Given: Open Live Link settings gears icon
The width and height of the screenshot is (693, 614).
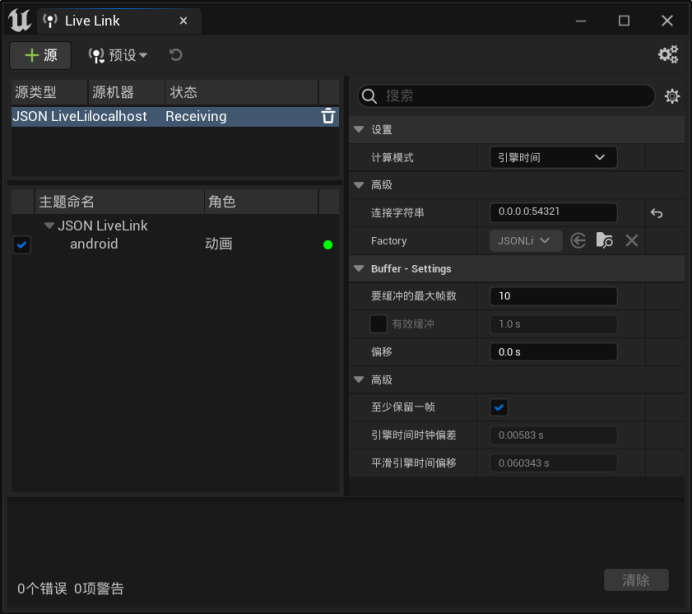Looking at the screenshot, I should (668, 54).
